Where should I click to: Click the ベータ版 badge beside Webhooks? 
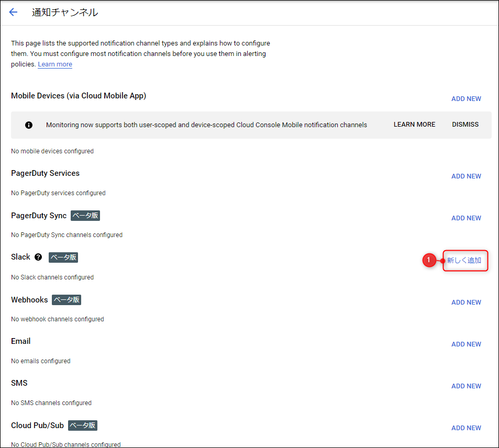66,300
